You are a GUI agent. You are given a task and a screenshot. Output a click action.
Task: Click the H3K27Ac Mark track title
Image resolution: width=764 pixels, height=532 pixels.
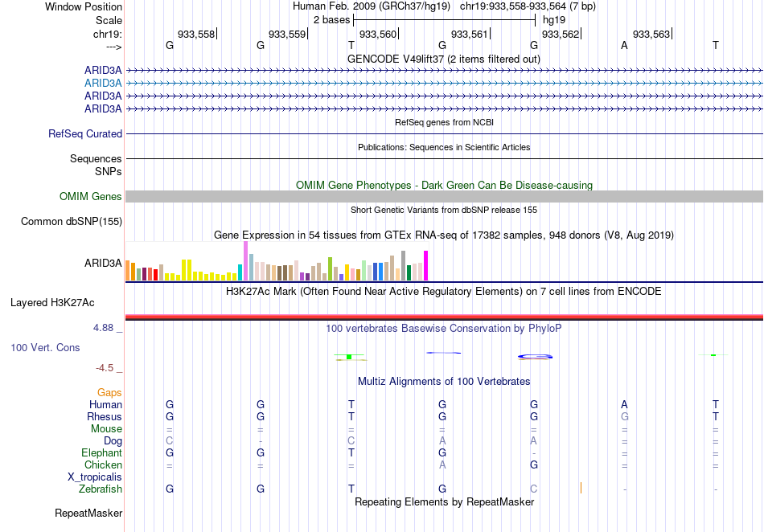(x=444, y=292)
